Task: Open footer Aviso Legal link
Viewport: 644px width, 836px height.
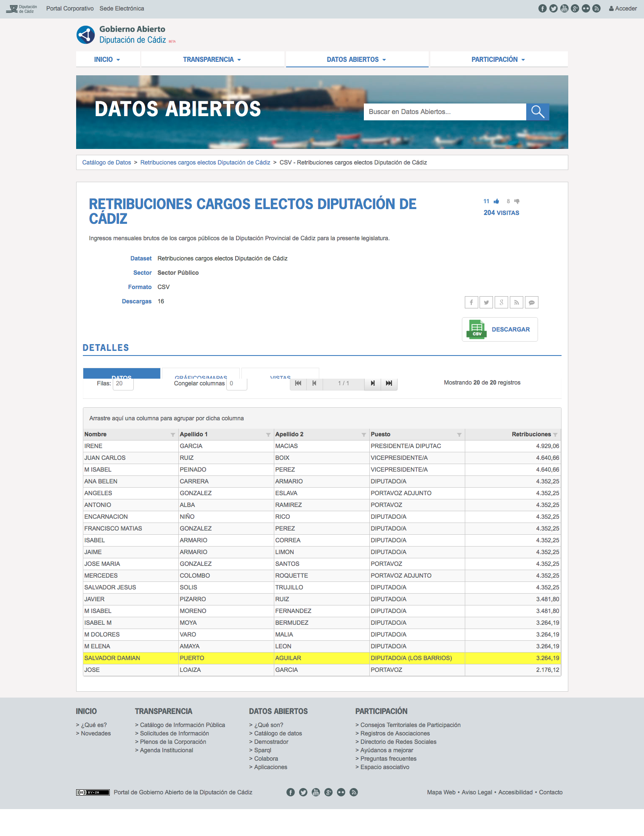Action: pyautogui.click(x=477, y=792)
